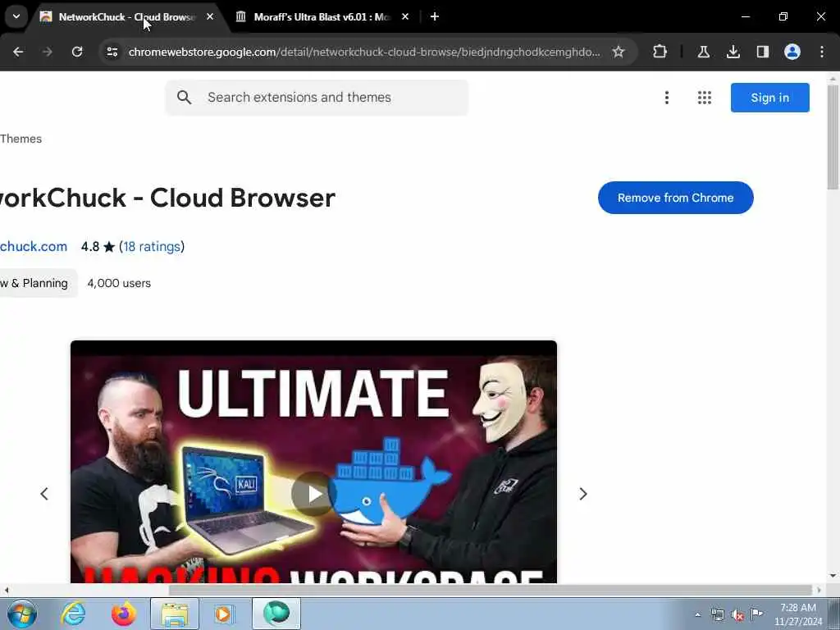Toggle the side panel icon
Screen dimensions: 840x630
(x=762, y=52)
